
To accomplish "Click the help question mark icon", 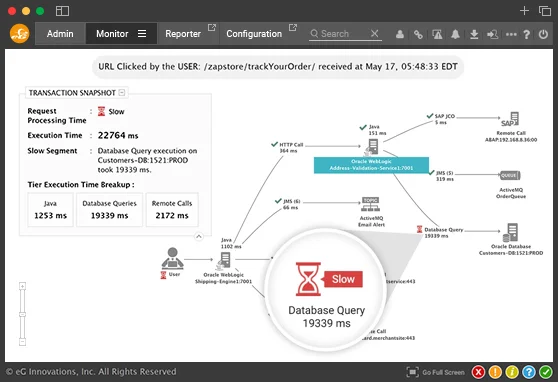I will point(526,34).
